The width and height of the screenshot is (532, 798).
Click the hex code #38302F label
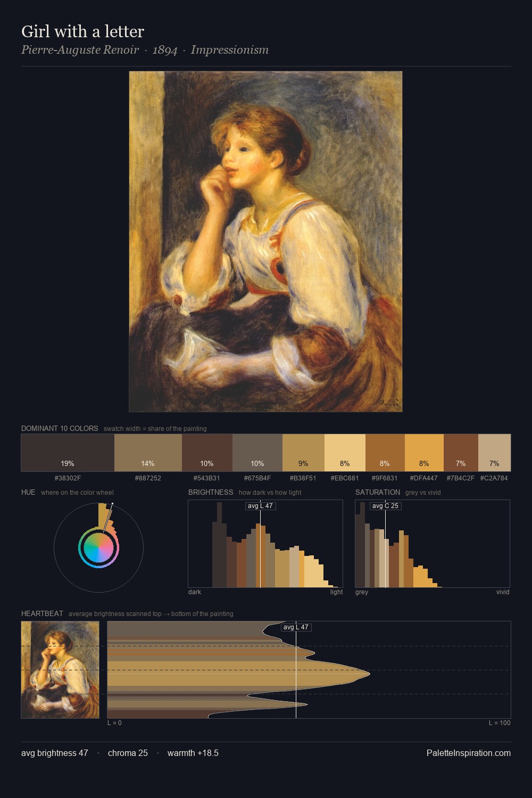tap(68, 478)
